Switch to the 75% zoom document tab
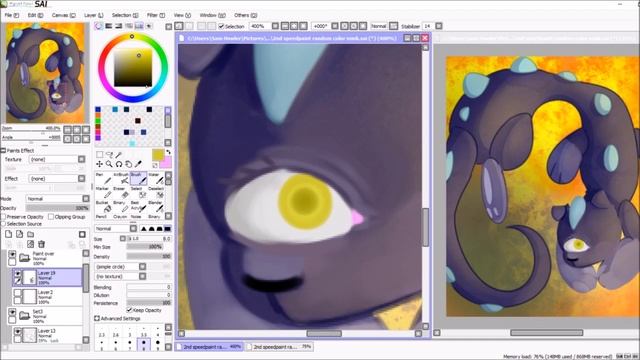 pos(280,347)
